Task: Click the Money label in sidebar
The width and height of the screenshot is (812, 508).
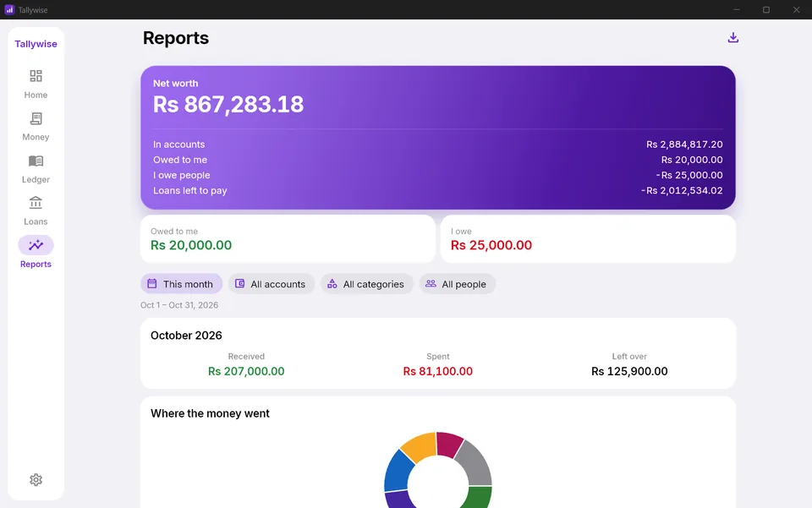Action: point(36,137)
